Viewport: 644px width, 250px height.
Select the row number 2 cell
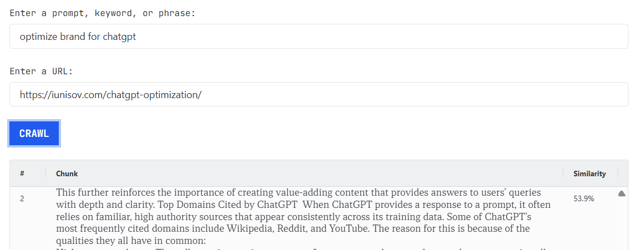(x=22, y=198)
